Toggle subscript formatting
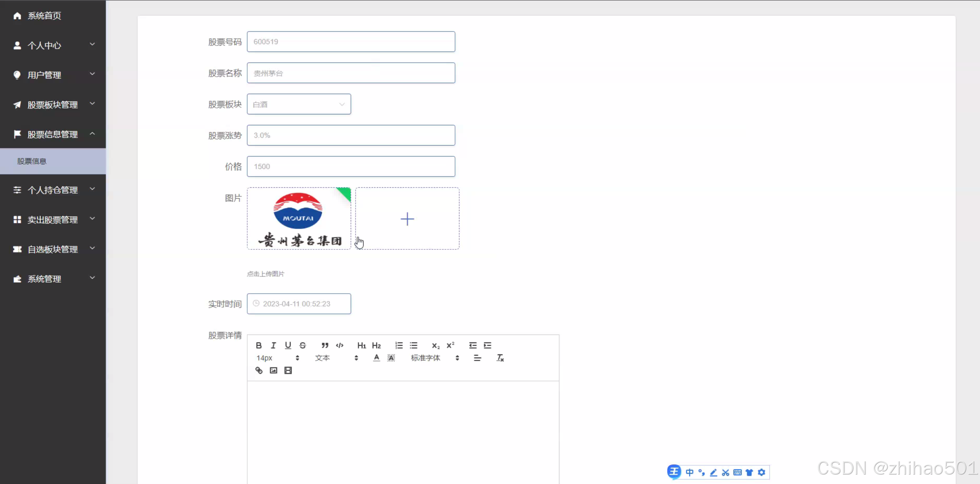 [x=436, y=345]
